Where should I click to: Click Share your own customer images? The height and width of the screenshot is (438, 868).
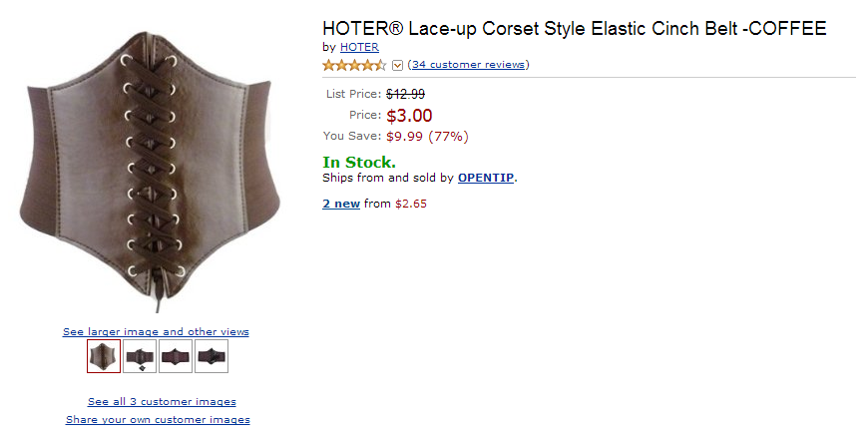158,420
